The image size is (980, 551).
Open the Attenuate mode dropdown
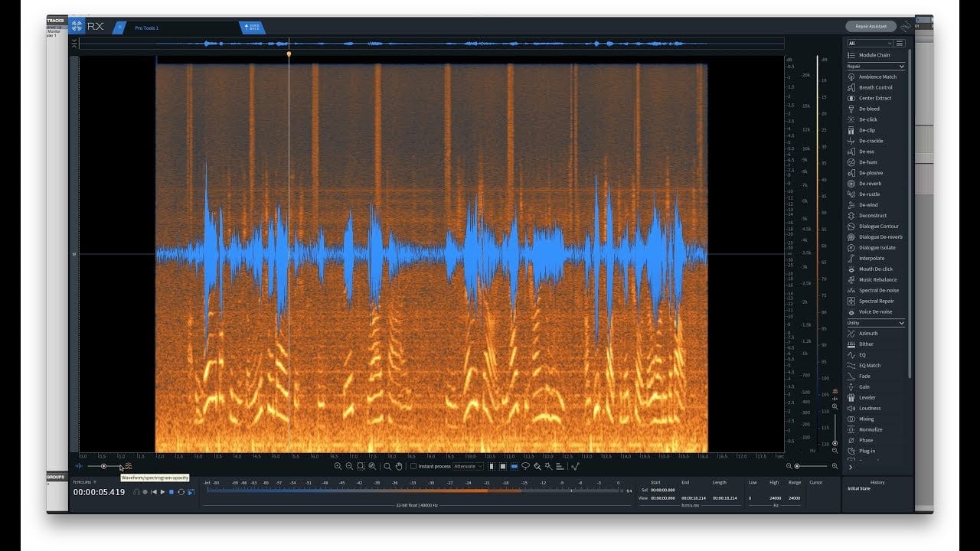468,466
